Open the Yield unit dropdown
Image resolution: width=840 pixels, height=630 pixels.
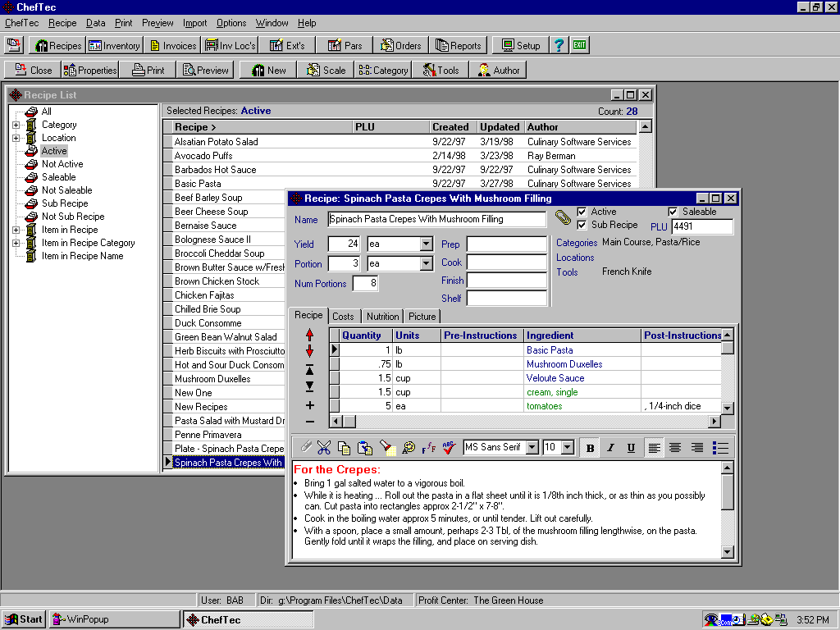click(426, 244)
